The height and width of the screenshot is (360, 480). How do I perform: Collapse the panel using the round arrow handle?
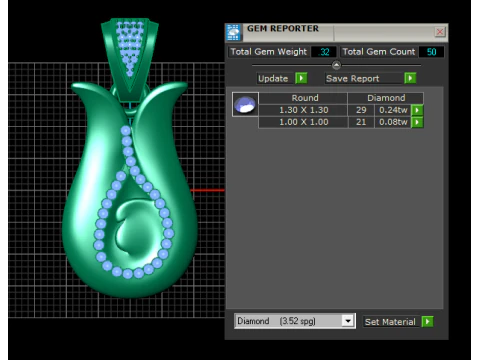[x=336, y=65]
